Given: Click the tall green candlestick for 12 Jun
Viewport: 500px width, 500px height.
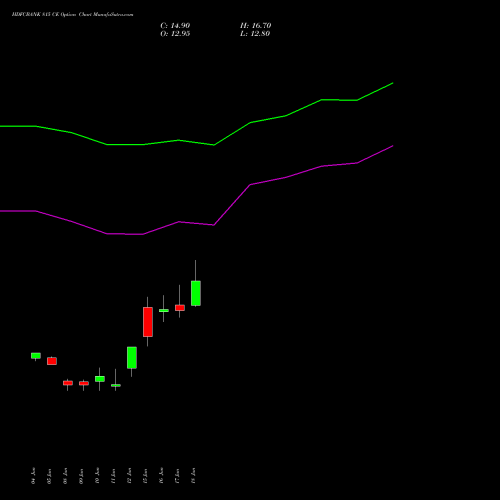Looking at the screenshot, I should click(132, 358).
